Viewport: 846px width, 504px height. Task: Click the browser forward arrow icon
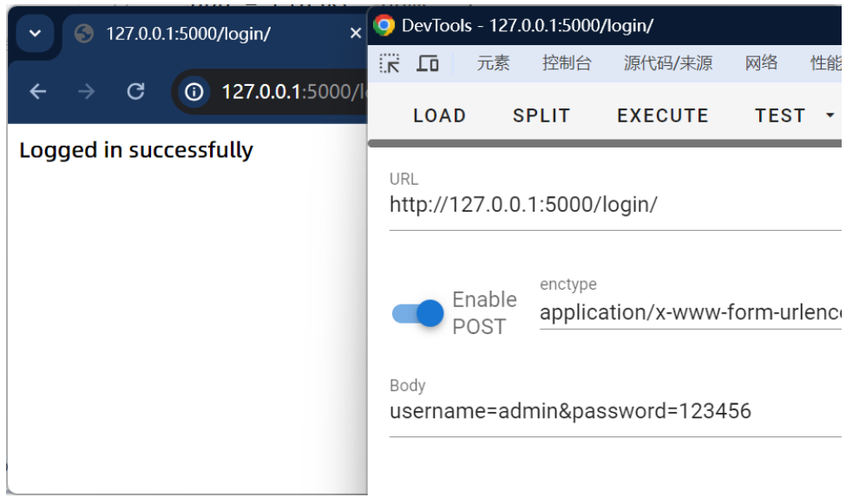[x=86, y=91]
